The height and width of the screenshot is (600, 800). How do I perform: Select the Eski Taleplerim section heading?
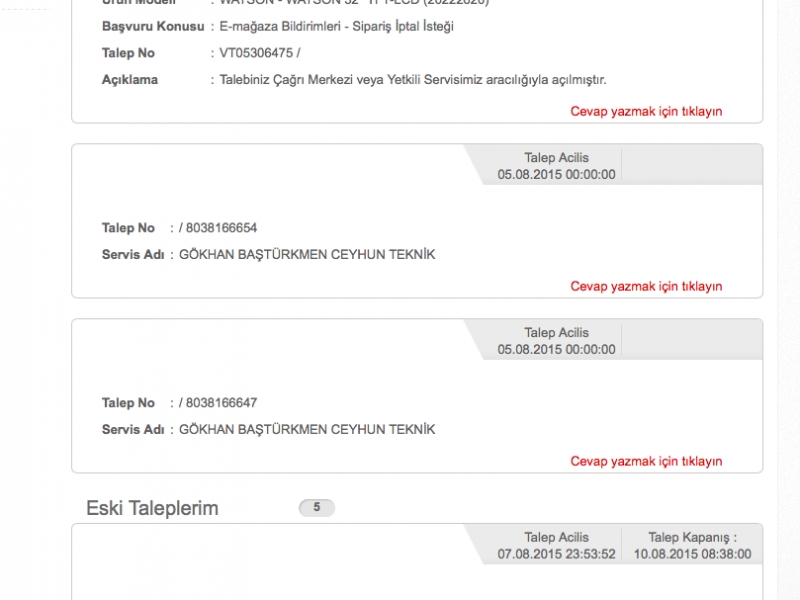[x=152, y=508]
